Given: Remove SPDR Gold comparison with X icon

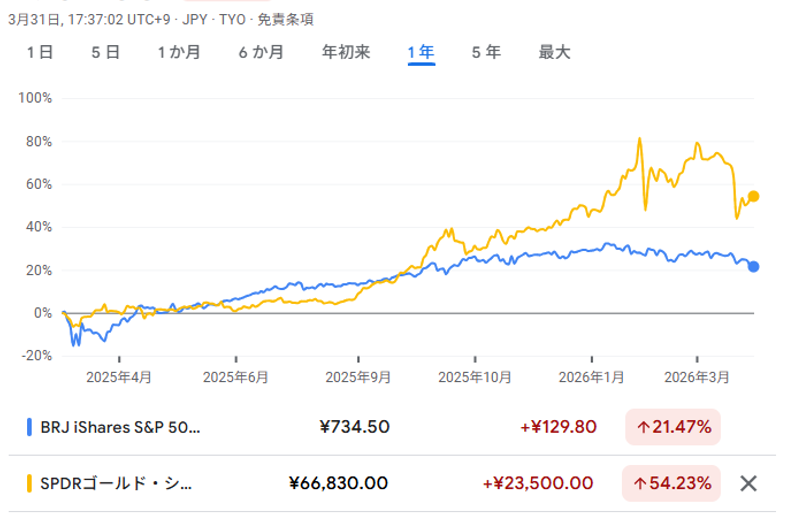Looking at the screenshot, I should (x=748, y=484).
